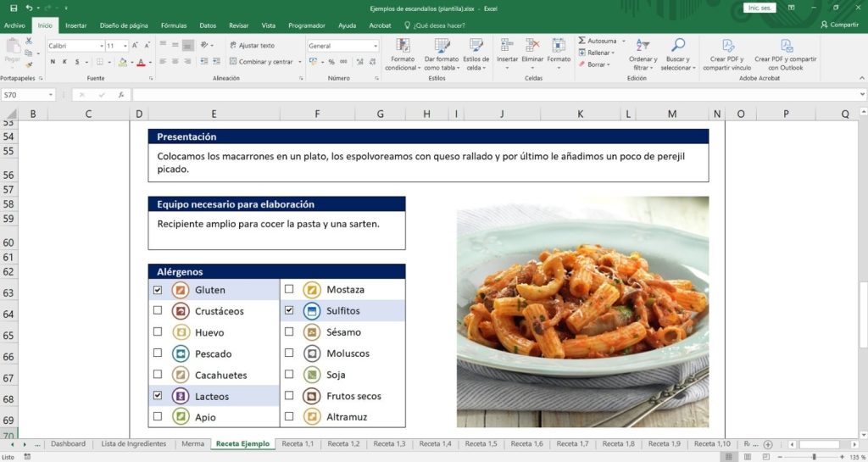Viewport: 868px width, 462px height.
Task: Center text horizontally
Action: [175, 61]
